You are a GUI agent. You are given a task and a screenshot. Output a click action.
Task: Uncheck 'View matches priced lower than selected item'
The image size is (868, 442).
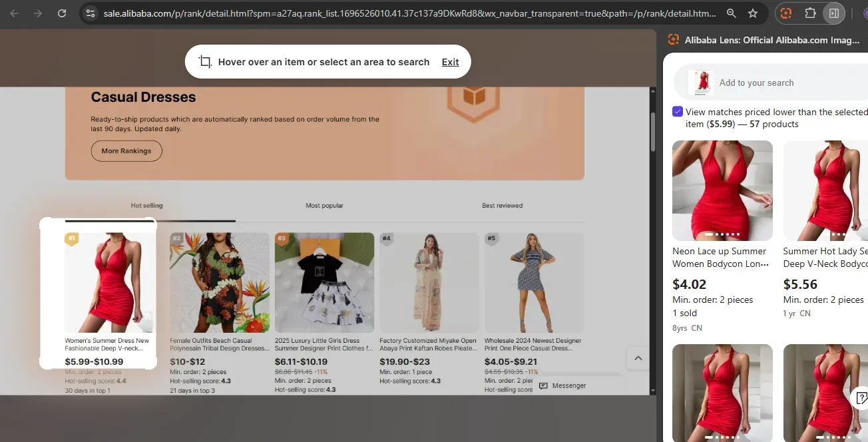pos(678,111)
